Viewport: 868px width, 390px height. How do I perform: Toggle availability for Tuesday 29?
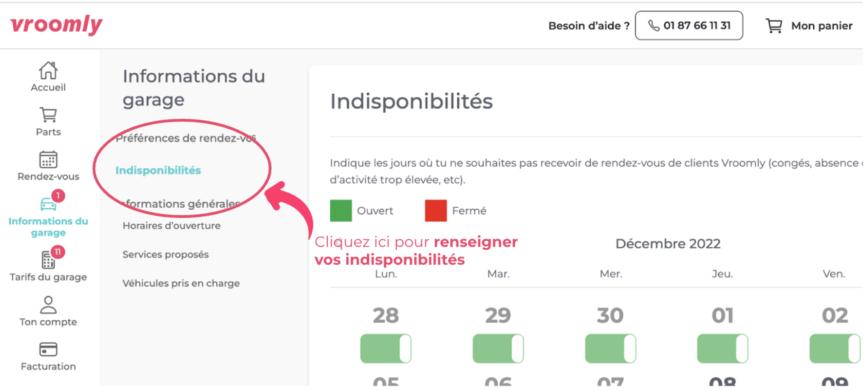click(498, 348)
